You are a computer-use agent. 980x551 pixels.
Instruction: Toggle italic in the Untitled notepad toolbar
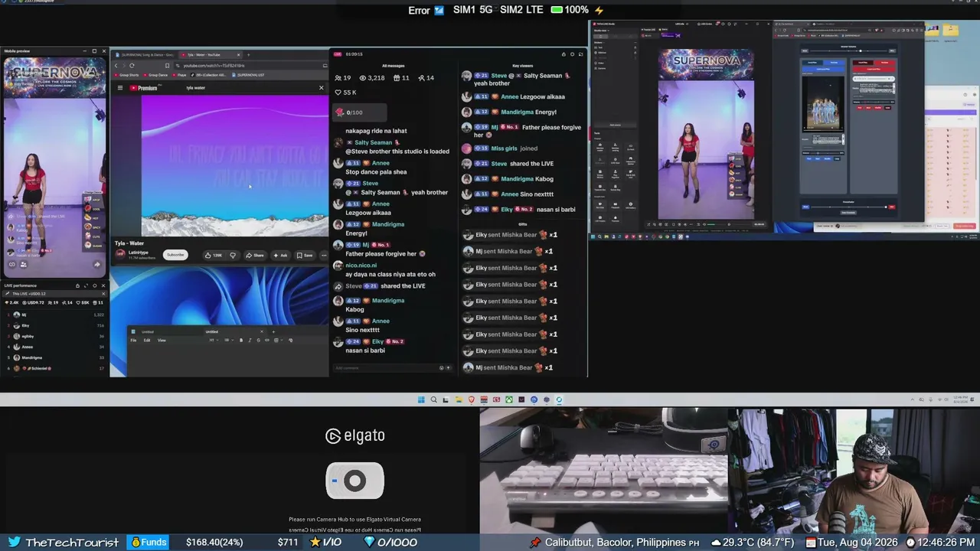tap(250, 340)
